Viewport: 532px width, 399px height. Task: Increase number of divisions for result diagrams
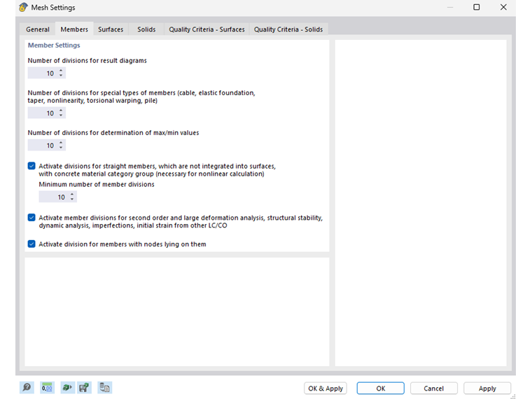click(61, 71)
